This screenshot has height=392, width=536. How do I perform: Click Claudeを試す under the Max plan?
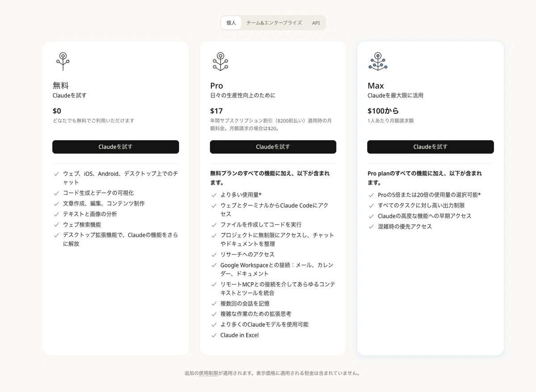click(431, 147)
